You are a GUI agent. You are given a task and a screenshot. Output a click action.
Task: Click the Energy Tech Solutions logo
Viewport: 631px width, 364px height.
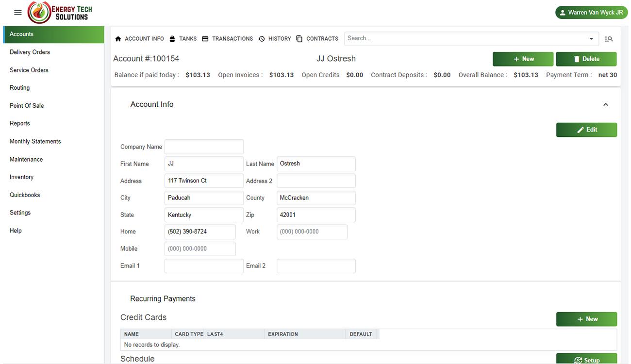pyautogui.click(x=60, y=13)
